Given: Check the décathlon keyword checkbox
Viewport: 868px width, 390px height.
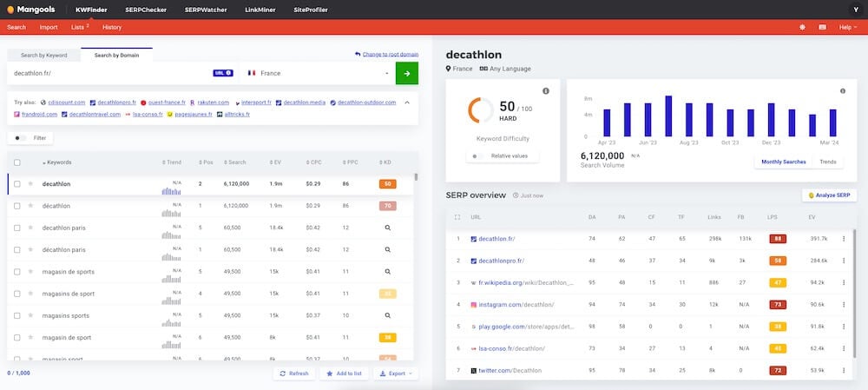Looking at the screenshot, I should point(17,206).
